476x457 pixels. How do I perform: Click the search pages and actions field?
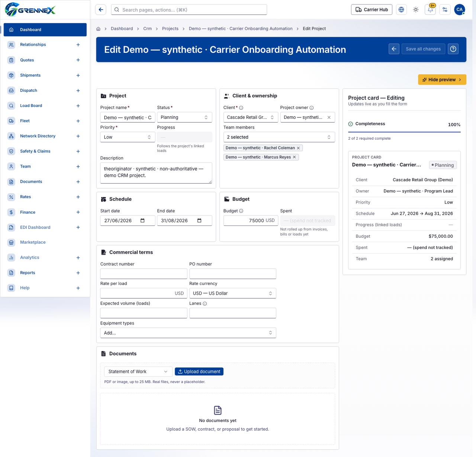tap(189, 10)
